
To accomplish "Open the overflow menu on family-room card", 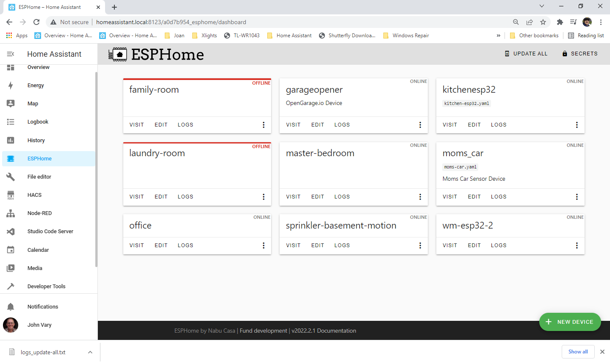I will [263, 124].
